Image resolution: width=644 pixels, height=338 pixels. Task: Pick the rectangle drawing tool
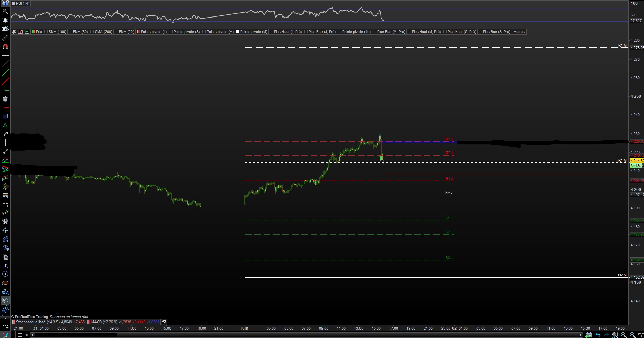pos(5,116)
